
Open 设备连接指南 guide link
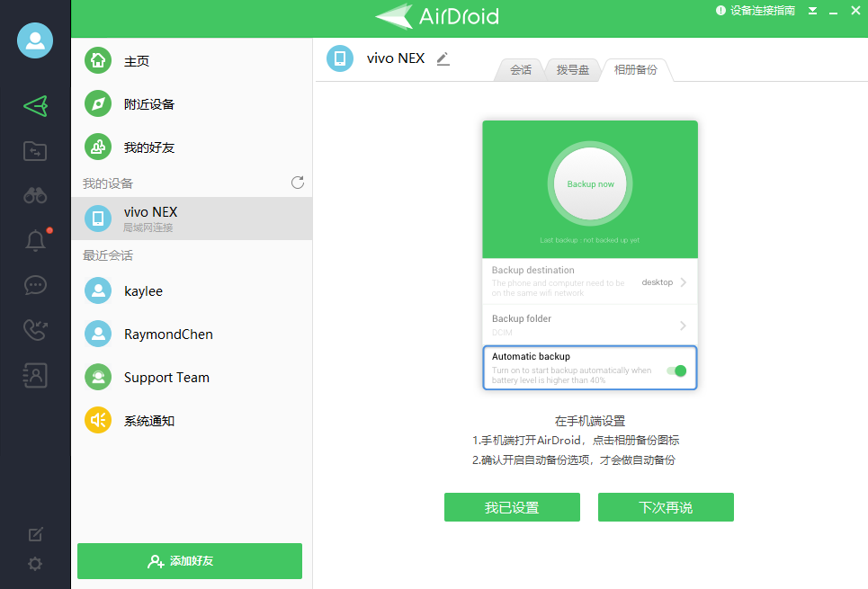point(756,11)
